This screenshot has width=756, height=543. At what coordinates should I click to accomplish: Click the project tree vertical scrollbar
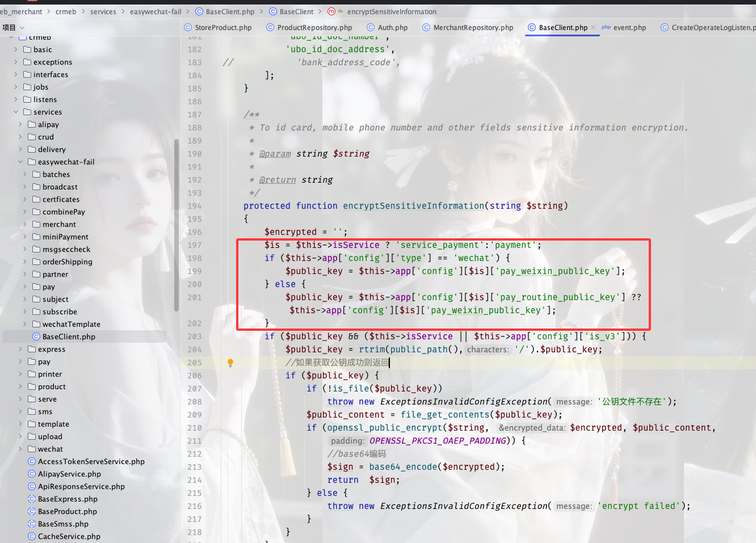coord(177,224)
